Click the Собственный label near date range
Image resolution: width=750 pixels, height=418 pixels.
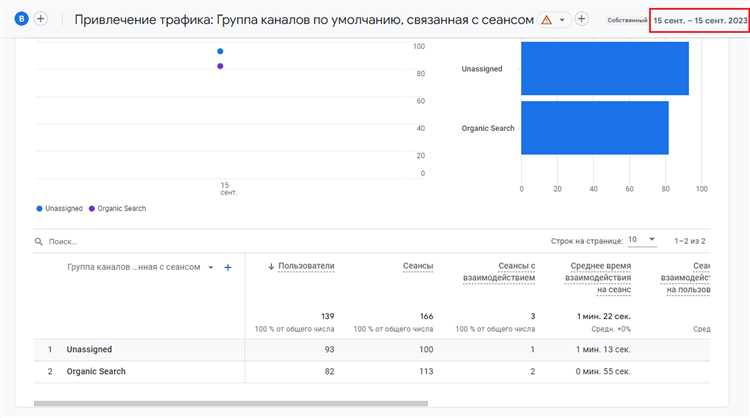point(627,20)
